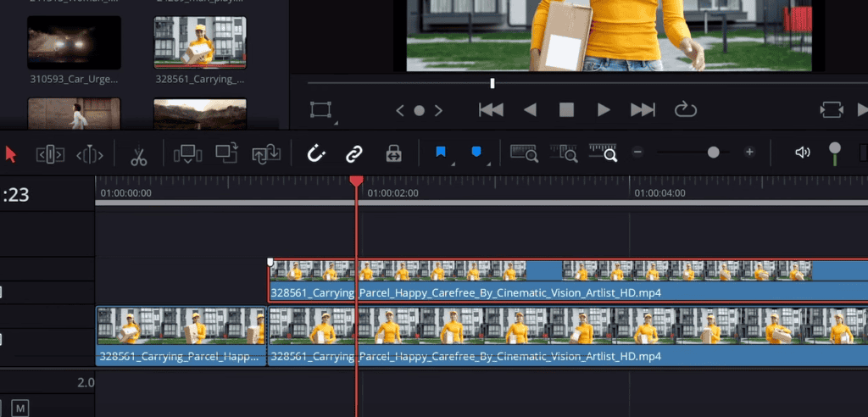The height and width of the screenshot is (417, 868).
Task: Select the long 328561 clip on lower track
Action: click(x=568, y=336)
